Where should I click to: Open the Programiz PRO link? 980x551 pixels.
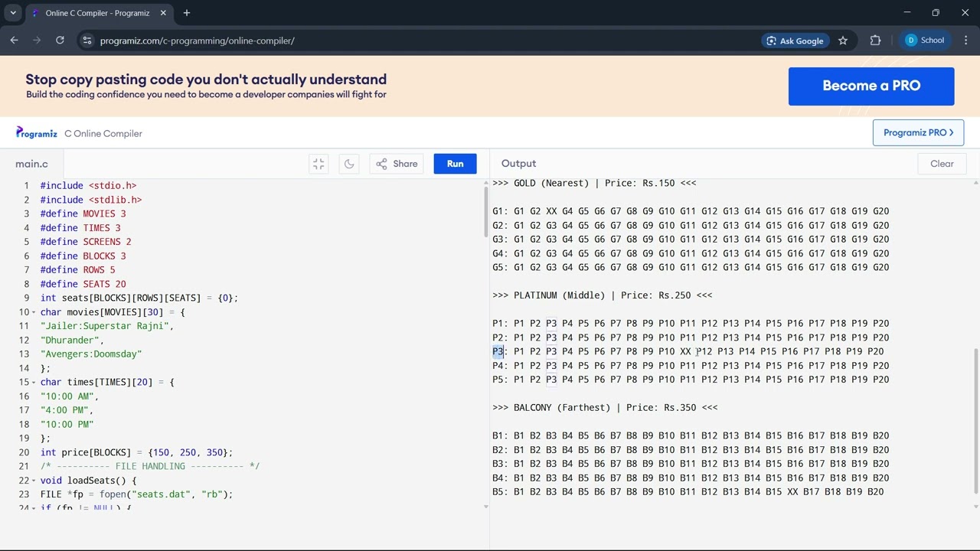(x=918, y=132)
